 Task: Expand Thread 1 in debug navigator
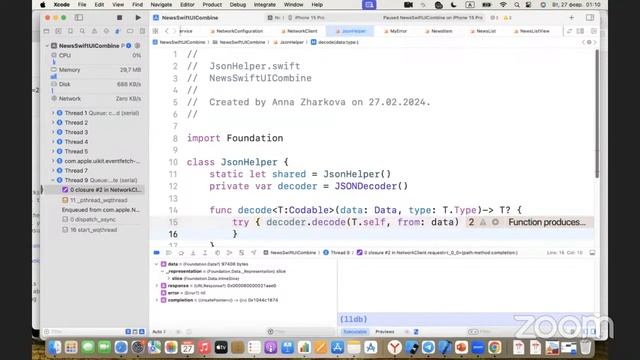point(53,113)
